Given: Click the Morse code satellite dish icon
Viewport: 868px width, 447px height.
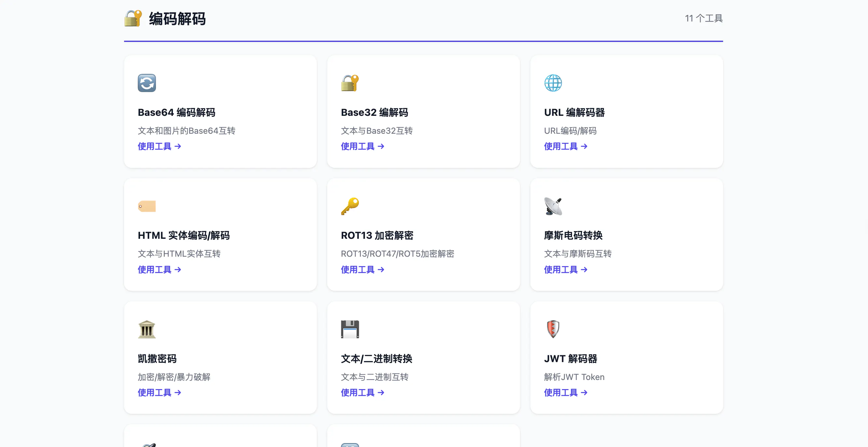Looking at the screenshot, I should click(553, 206).
